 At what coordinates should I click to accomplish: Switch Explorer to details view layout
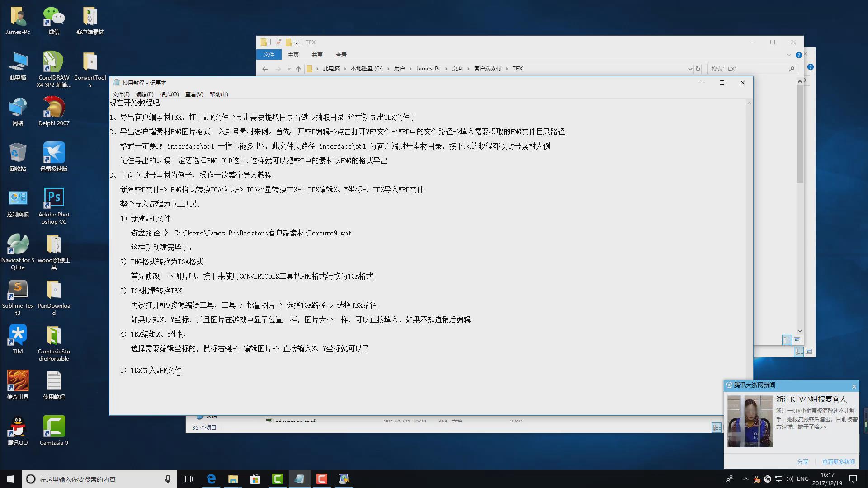pos(787,340)
